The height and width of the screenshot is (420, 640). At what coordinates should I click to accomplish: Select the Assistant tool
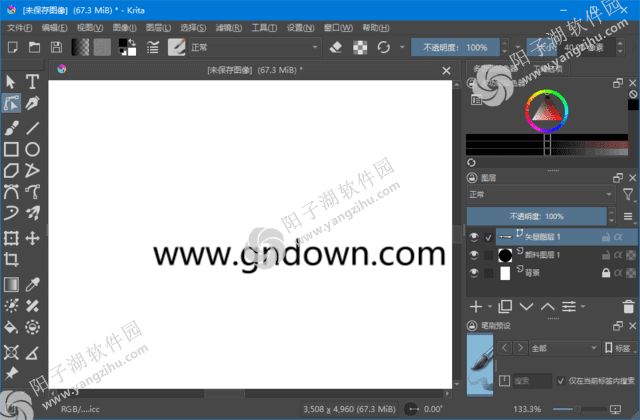pos(11,352)
